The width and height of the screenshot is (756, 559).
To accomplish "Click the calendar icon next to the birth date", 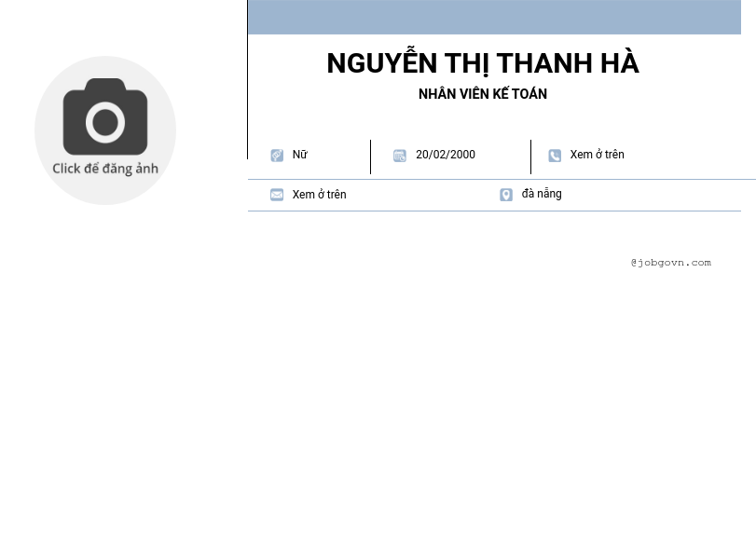I will tap(399, 156).
